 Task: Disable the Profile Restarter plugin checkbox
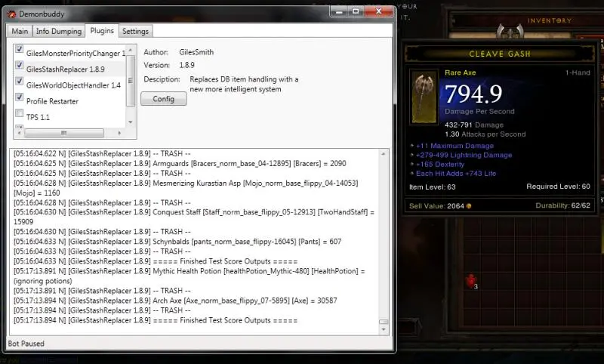[x=20, y=97]
